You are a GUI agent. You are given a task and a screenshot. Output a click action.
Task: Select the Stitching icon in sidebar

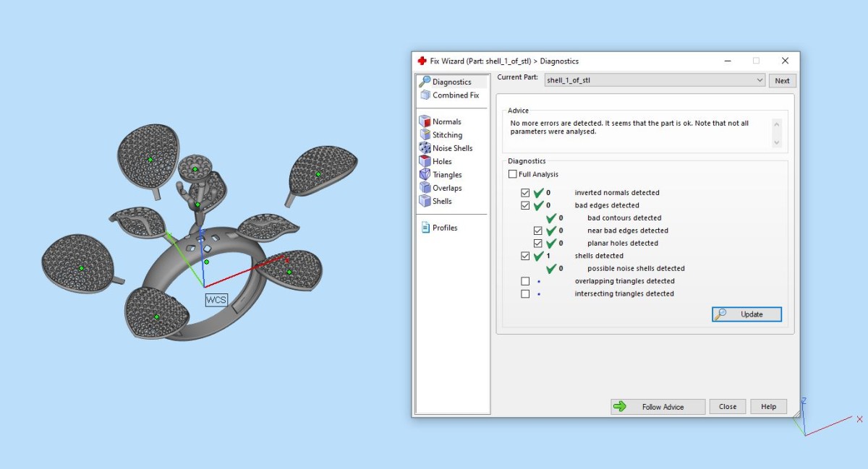425,135
